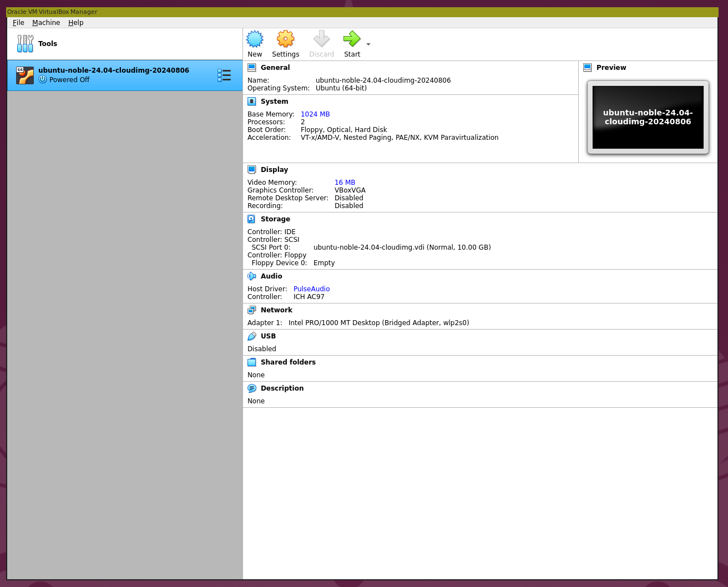Click the System section chip icon
The width and height of the screenshot is (728, 587).
tap(251, 102)
